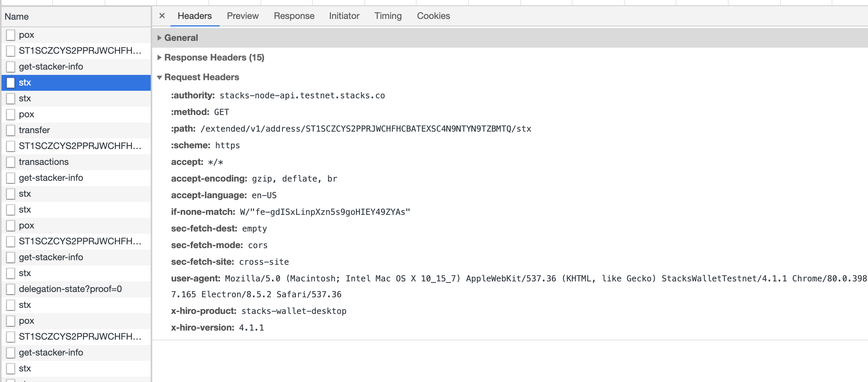Expand the General section
Image resolution: width=868 pixels, height=382 pixels.
(x=181, y=37)
